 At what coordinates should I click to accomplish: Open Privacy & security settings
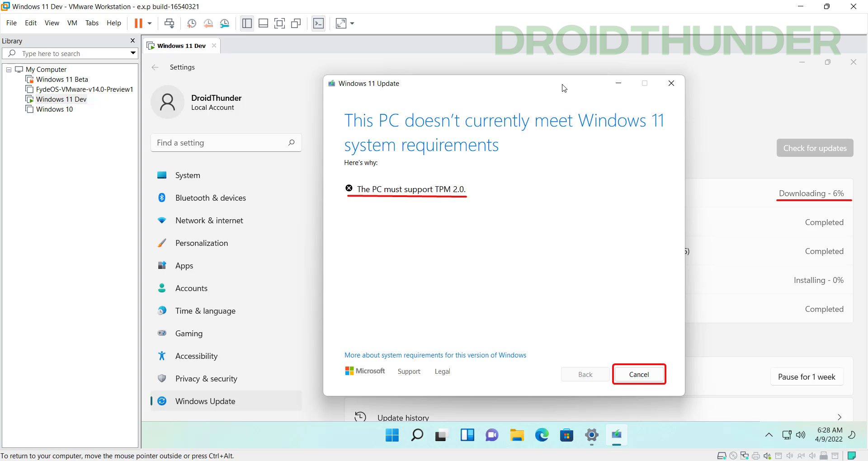[x=226, y=379]
